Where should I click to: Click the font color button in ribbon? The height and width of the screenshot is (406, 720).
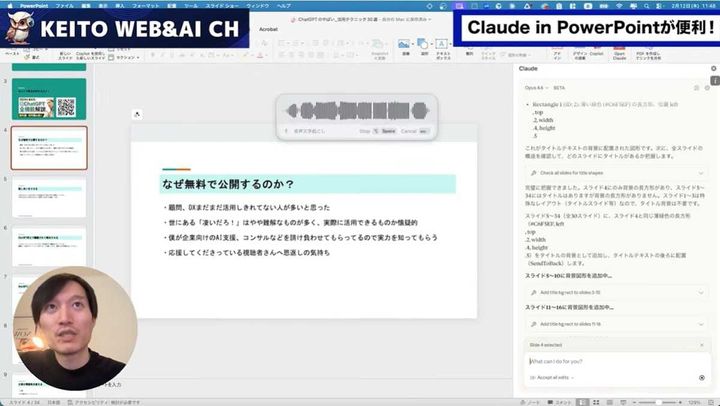point(260,55)
